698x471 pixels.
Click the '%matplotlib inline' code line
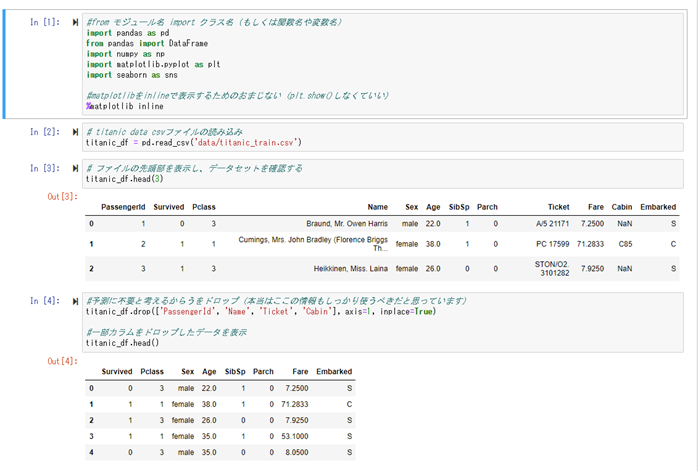(125, 106)
